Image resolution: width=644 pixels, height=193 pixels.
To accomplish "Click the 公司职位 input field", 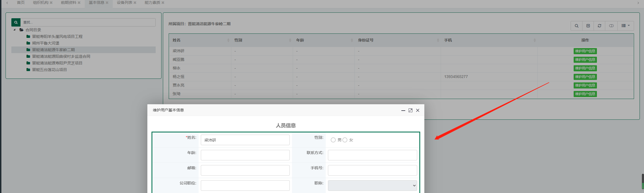I will [245, 186].
